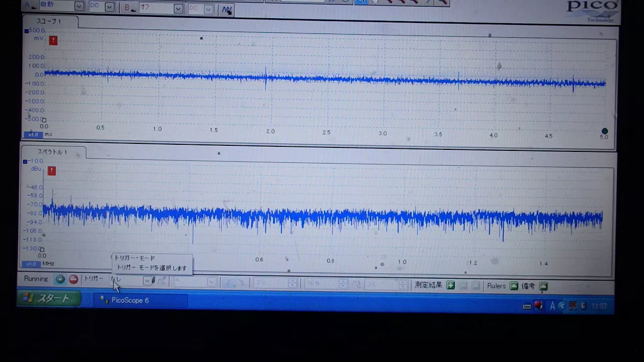
Task: Click the taskbar clock showing 11:07
Action: click(x=599, y=306)
